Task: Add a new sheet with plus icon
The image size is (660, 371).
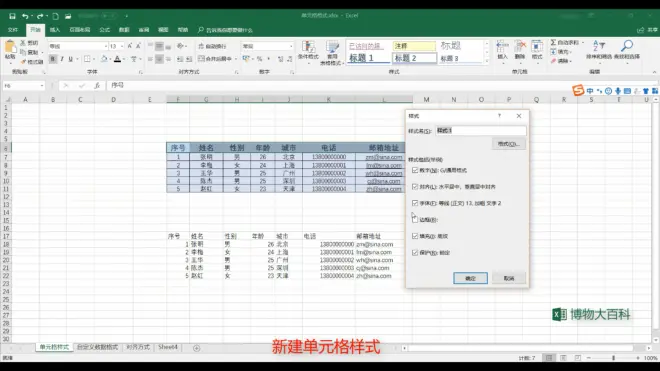Action: [197, 348]
